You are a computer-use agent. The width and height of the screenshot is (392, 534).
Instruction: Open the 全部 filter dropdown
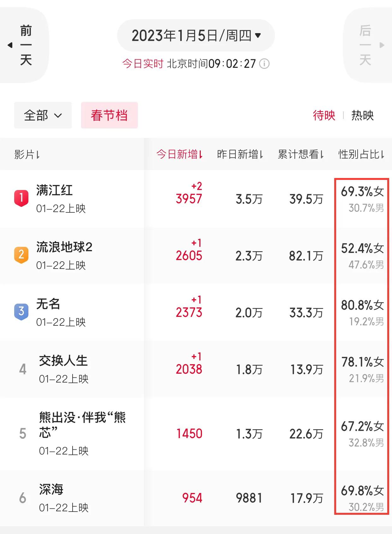[x=43, y=115]
